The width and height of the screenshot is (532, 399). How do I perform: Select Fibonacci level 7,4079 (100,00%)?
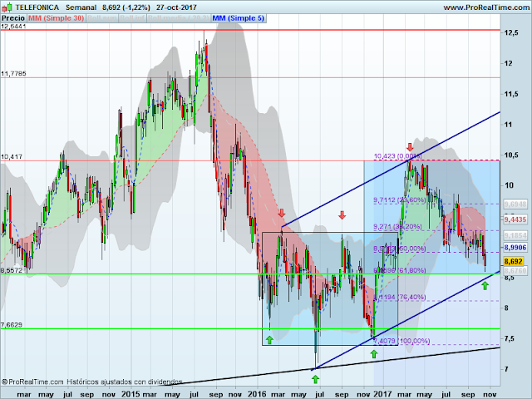pos(401,341)
